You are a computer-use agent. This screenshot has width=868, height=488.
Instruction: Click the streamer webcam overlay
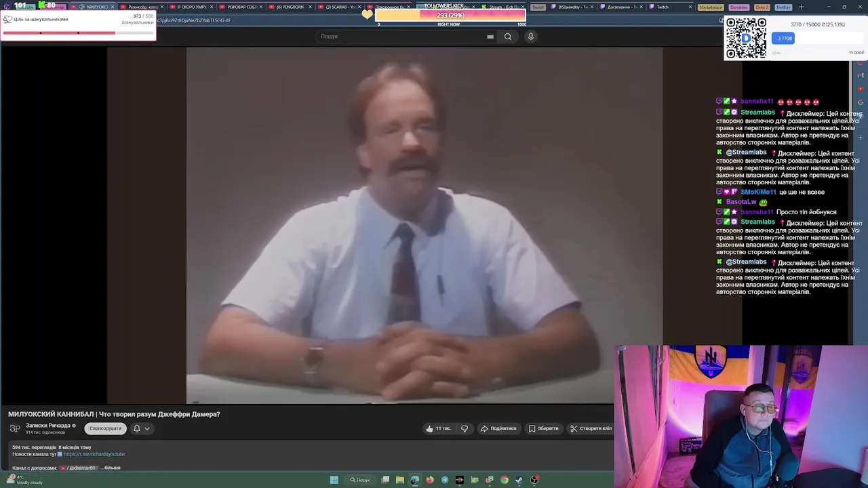(x=741, y=416)
